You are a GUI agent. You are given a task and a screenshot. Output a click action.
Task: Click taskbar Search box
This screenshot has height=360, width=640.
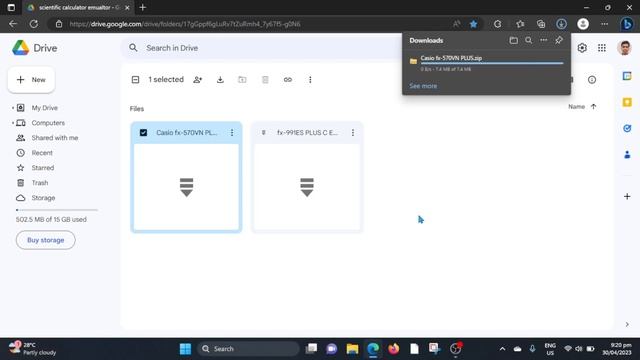click(248, 349)
